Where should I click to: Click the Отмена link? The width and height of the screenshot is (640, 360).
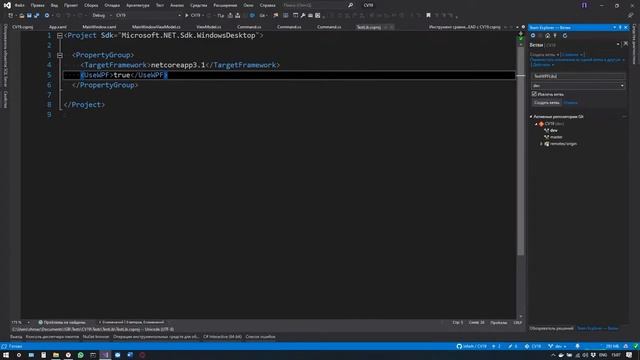[570, 103]
